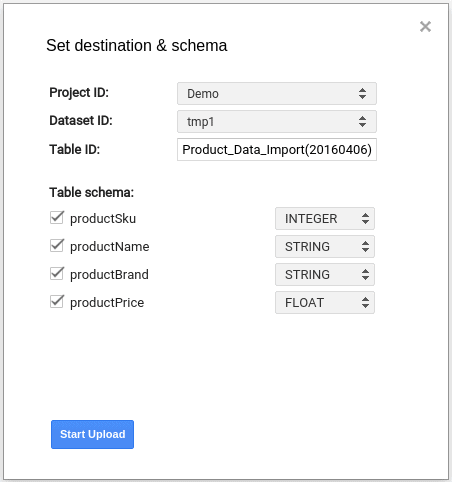Uncheck the productSku column checkbox

point(57,218)
